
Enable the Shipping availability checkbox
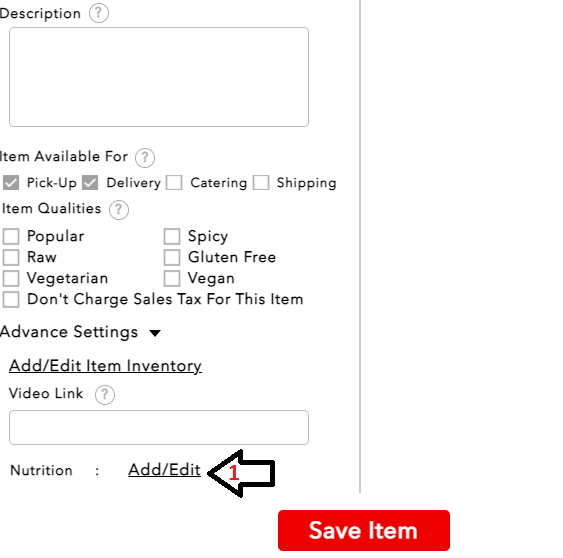[261, 183]
